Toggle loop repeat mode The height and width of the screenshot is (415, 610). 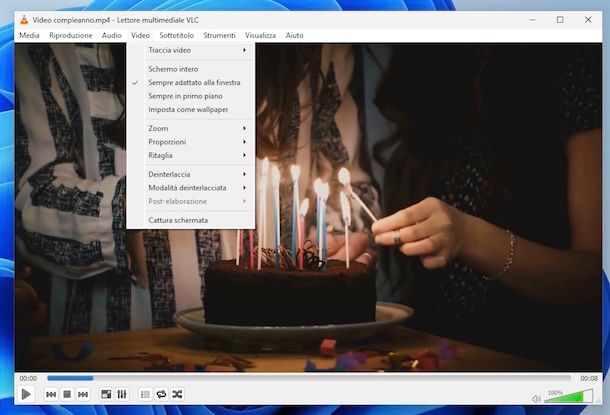coord(161,395)
